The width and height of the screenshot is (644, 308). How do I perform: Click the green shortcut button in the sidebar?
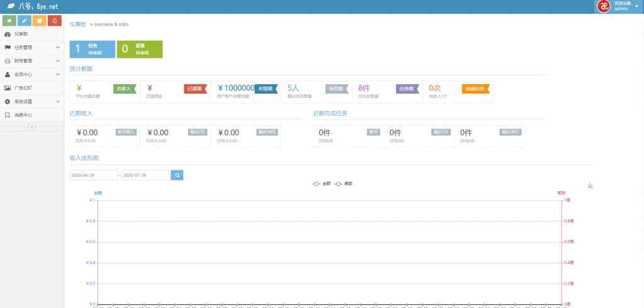(9, 21)
